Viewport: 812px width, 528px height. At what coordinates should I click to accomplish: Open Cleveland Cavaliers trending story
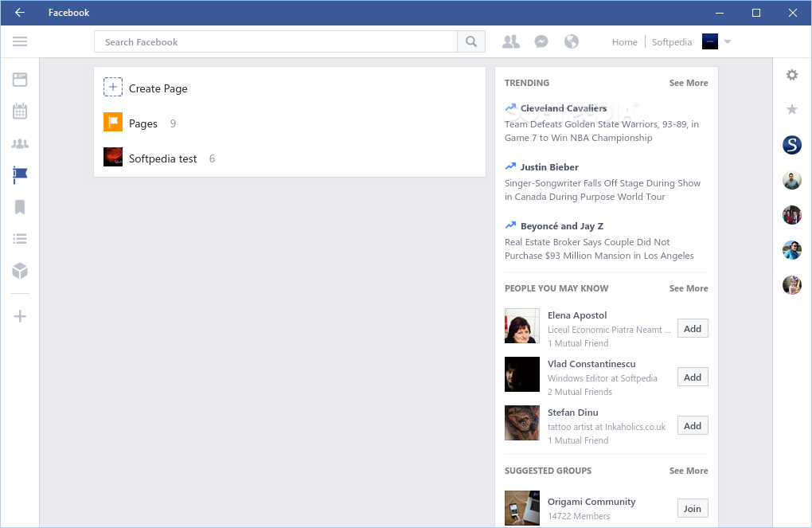tap(564, 108)
